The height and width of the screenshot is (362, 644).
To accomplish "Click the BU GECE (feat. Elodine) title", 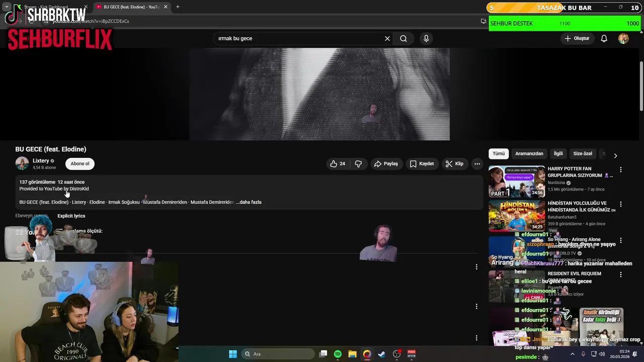I will (51, 149).
